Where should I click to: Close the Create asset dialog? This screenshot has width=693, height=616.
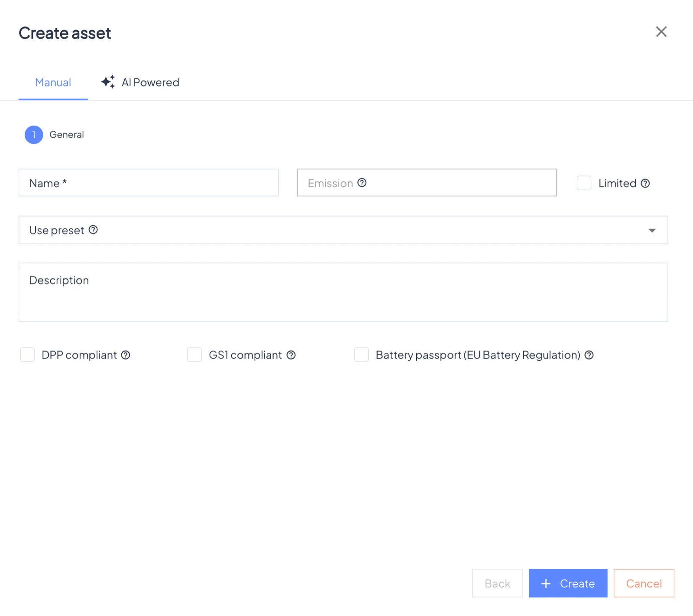coord(661,32)
